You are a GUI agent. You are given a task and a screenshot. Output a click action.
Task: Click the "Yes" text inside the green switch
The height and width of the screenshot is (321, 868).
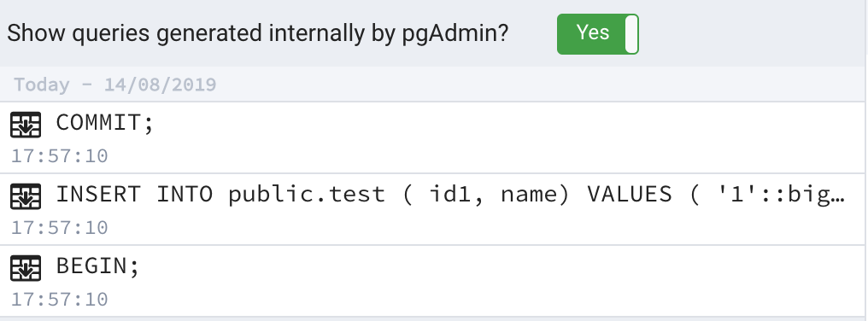(593, 32)
